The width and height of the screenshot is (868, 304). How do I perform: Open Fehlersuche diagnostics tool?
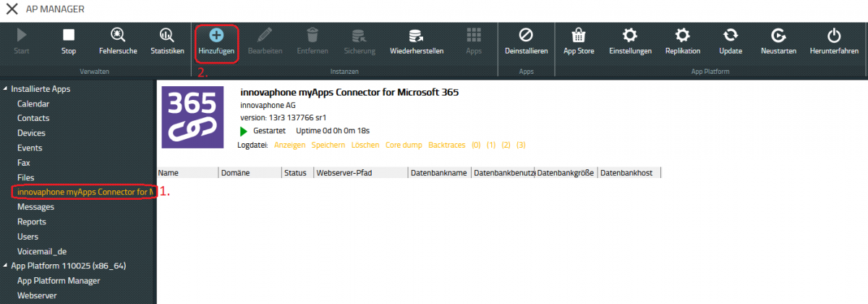tap(118, 35)
